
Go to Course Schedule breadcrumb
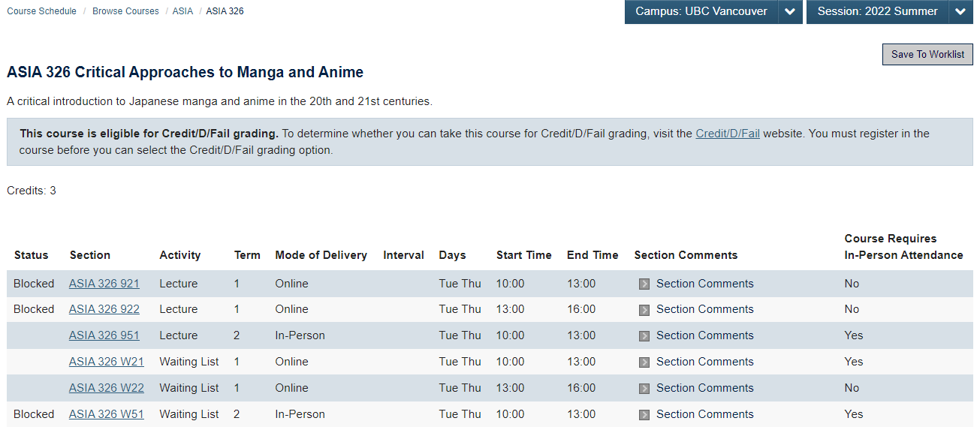click(41, 11)
